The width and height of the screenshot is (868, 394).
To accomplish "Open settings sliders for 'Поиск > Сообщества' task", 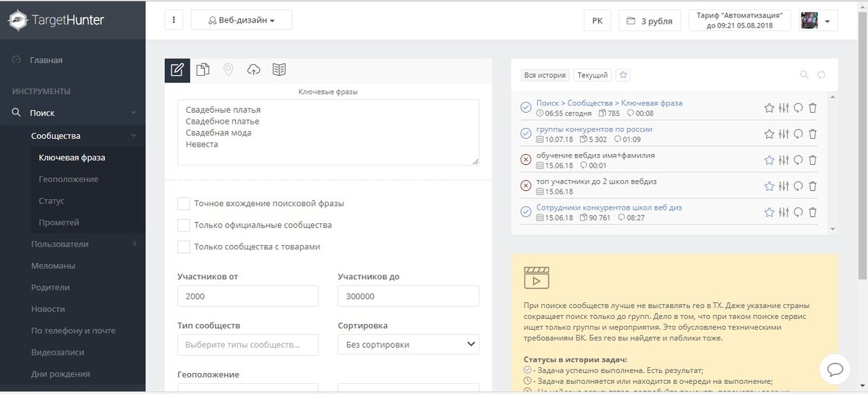I will [x=784, y=108].
